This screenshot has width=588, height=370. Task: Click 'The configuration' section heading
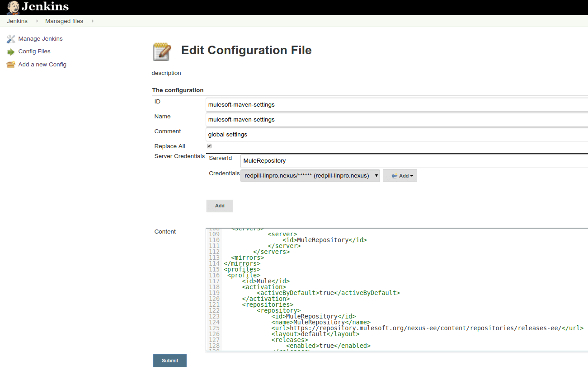[x=178, y=90]
